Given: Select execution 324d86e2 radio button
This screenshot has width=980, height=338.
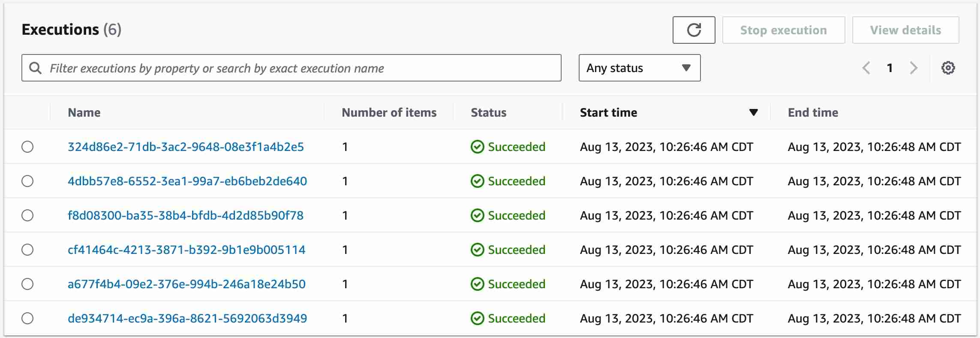Looking at the screenshot, I should click(27, 147).
